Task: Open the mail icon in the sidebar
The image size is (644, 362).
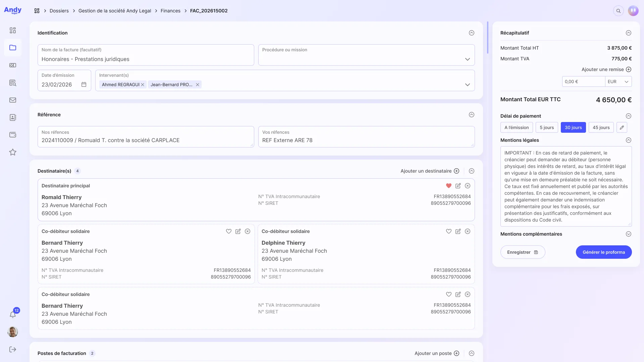Action: 13,100
